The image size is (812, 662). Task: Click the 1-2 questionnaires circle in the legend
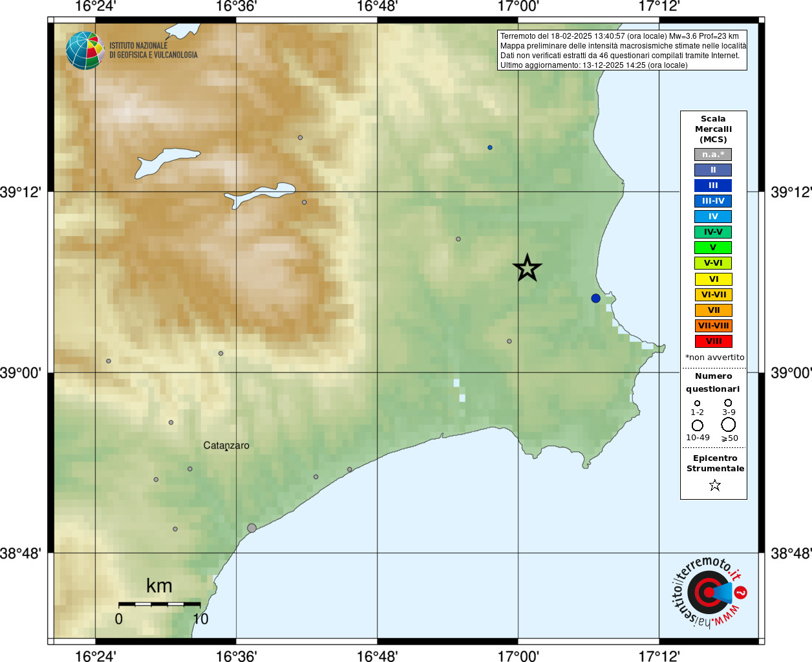point(697,403)
